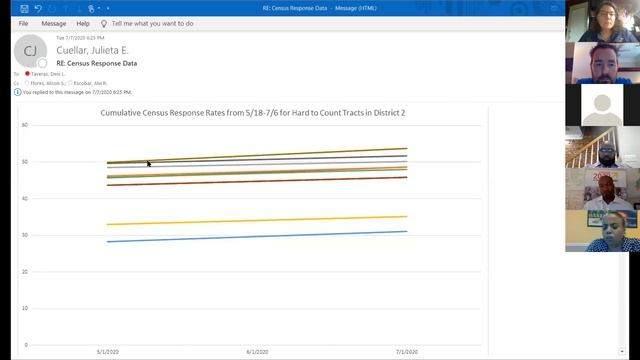This screenshot has height=360, width=640.
Task: Toggle Touch/Mouse mode icon
Action: coord(91,8)
